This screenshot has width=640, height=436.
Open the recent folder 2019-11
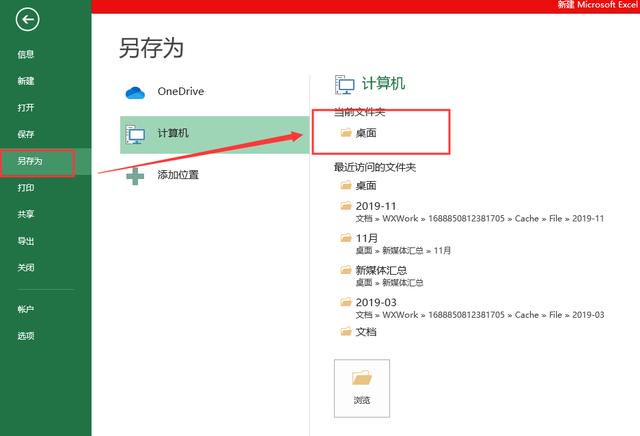click(376, 206)
